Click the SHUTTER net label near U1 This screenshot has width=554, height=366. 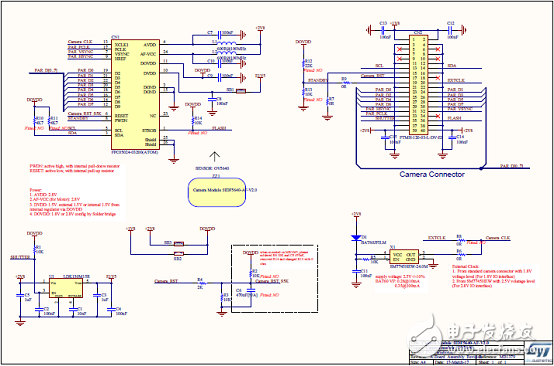coord(18,258)
